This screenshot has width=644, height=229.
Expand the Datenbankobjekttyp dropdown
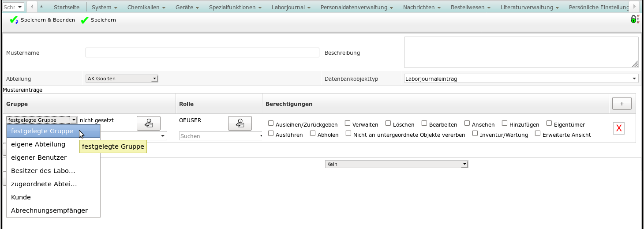pyautogui.click(x=521, y=79)
